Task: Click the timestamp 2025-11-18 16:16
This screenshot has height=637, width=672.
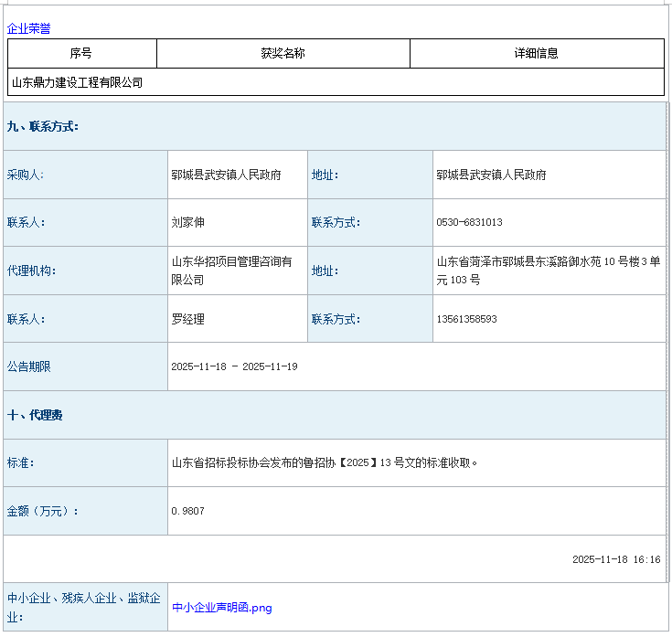Action: 616,559
